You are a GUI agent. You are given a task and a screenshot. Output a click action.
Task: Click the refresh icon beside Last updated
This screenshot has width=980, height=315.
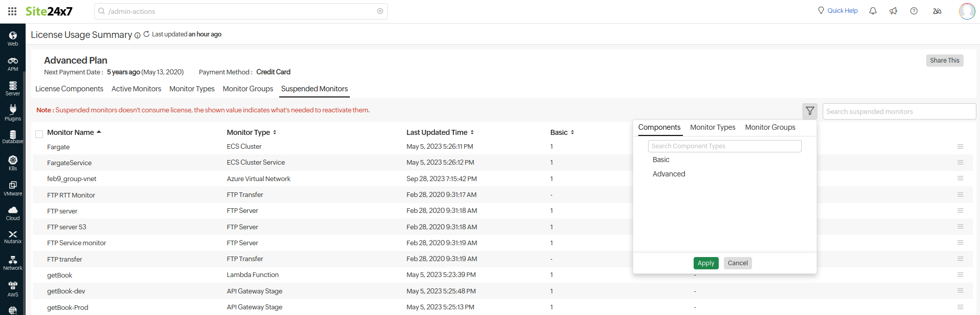click(x=146, y=34)
